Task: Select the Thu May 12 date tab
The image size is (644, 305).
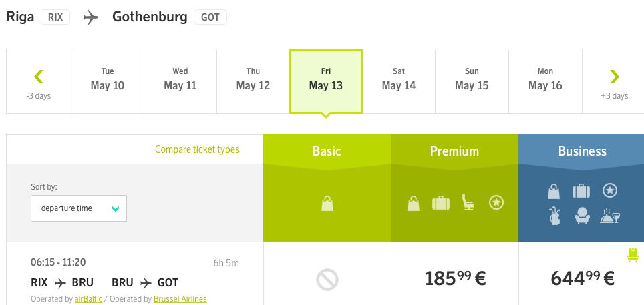Action: tap(253, 81)
